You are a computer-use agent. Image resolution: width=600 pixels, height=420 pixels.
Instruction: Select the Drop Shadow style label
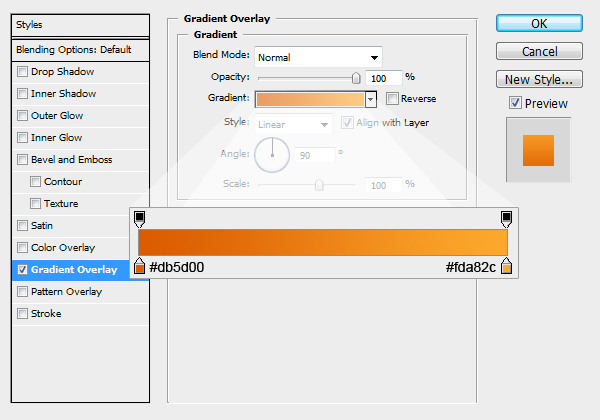[62, 72]
